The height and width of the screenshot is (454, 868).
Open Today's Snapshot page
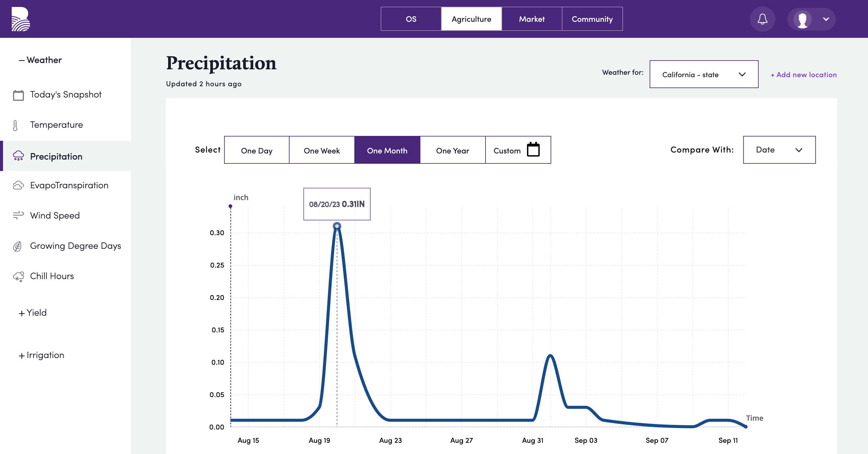[65, 95]
